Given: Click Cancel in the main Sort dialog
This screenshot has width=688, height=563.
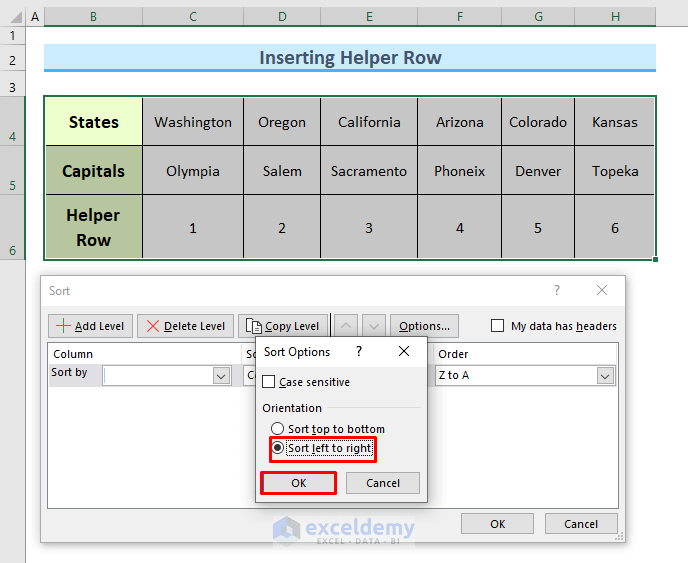Looking at the screenshot, I should click(x=581, y=524).
